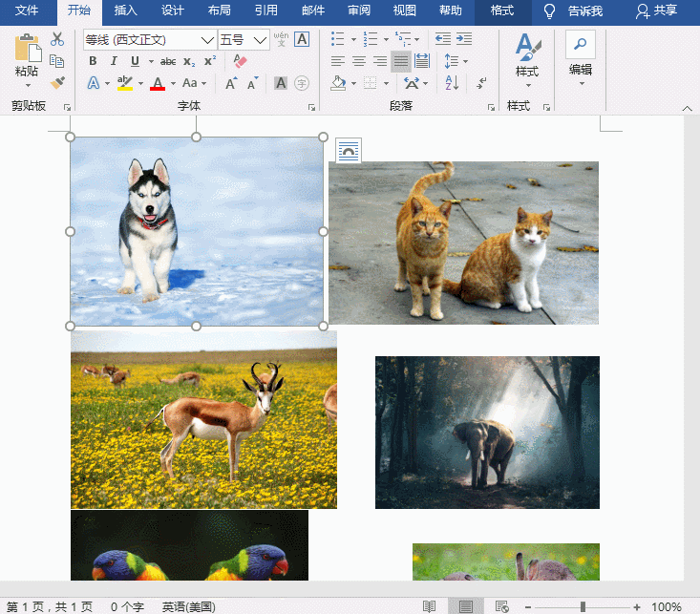Select the Format Painter brush
Viewport: 700px width, 614px height.
coord(57,83)
